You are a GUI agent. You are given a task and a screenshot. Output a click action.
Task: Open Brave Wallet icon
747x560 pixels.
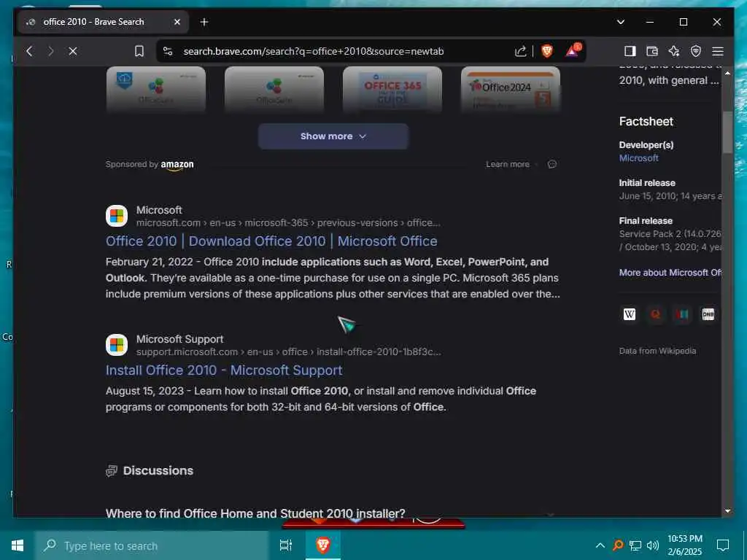point(651,51)
